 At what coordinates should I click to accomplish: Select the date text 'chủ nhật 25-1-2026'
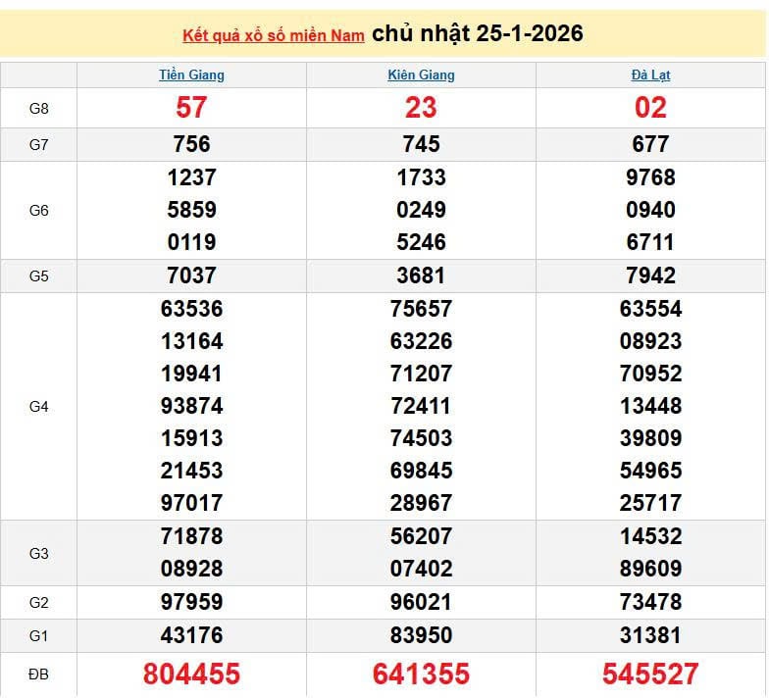pos(478,33)
